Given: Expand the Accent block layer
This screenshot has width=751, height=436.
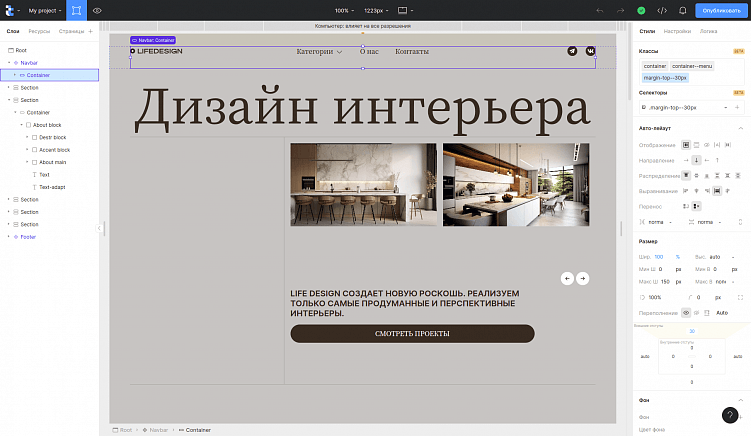Looking at the screenshot, I should (27, 150).
